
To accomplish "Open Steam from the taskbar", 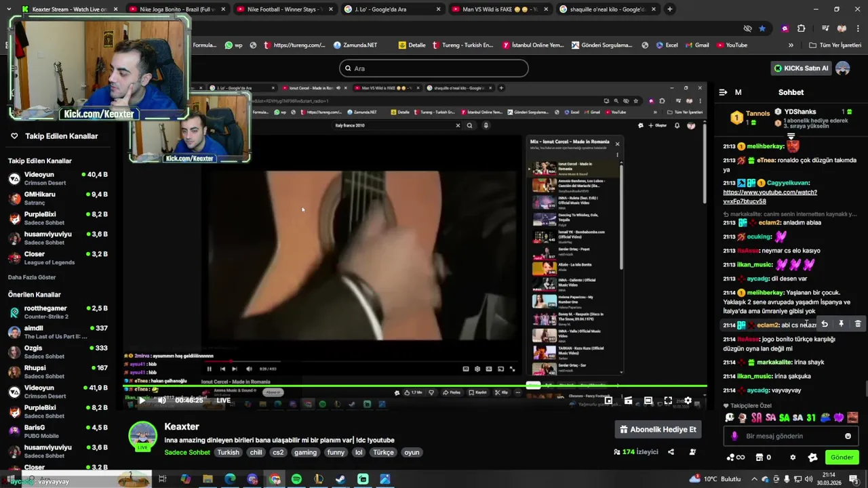I will tap(340, 479).
